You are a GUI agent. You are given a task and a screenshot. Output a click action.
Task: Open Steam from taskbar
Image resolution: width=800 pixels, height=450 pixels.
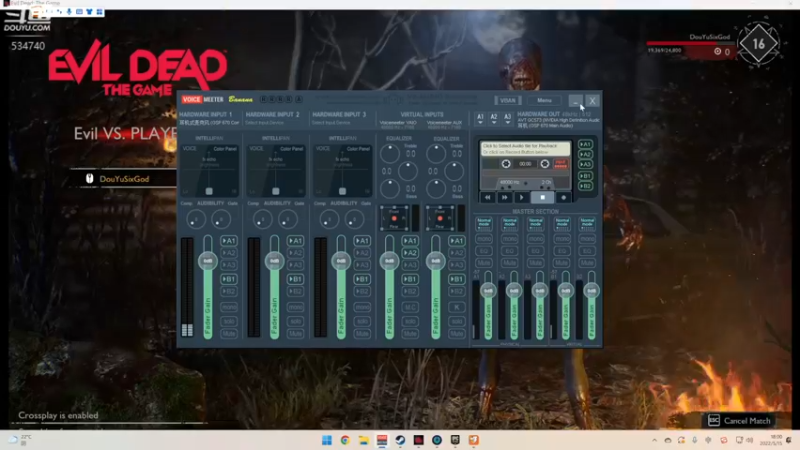coord(401,440)
